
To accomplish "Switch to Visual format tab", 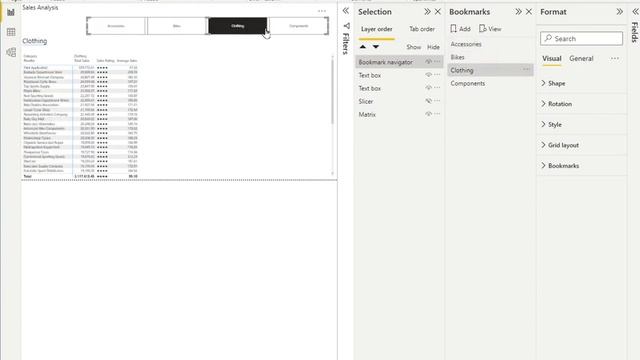I will tap(551, 58).
